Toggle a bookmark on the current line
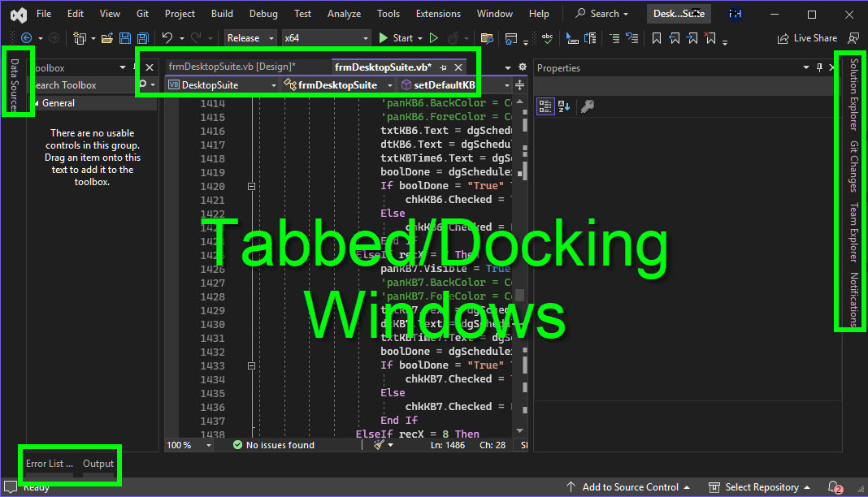The image size is (868, 497). (x=657, y=38)
